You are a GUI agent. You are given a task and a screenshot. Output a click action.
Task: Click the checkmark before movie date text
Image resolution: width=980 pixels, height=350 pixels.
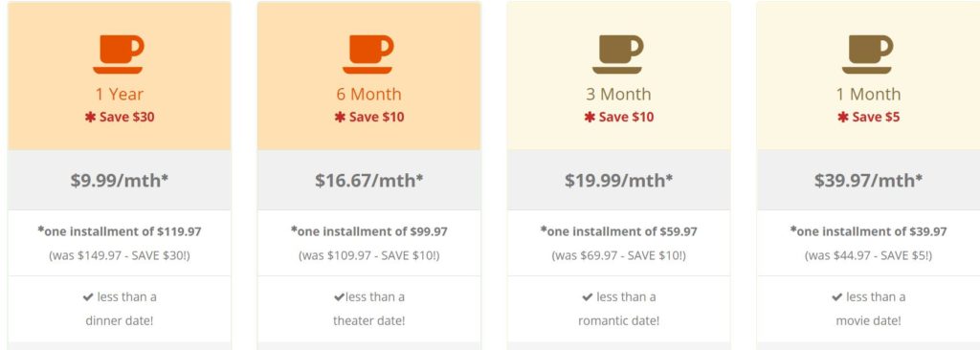point(836,297)
